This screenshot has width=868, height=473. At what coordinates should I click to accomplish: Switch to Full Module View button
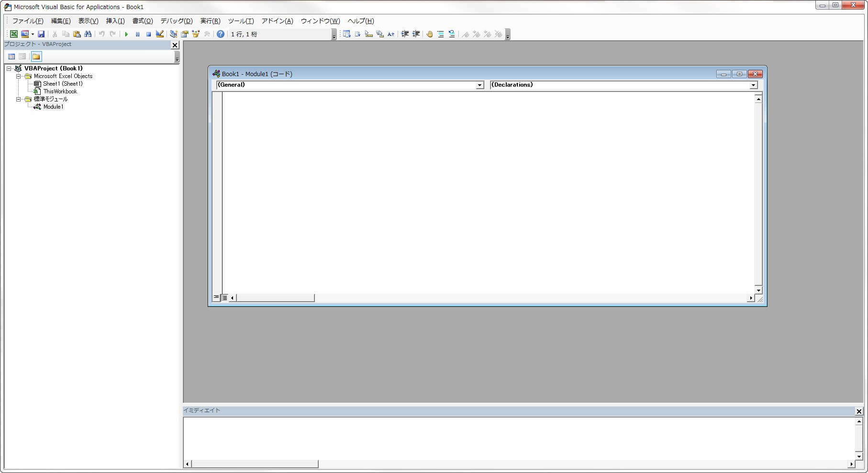point(224,298)
